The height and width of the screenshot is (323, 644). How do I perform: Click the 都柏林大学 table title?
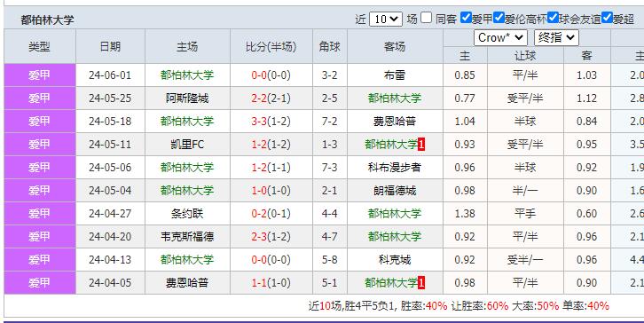click(x=47, y=20)
